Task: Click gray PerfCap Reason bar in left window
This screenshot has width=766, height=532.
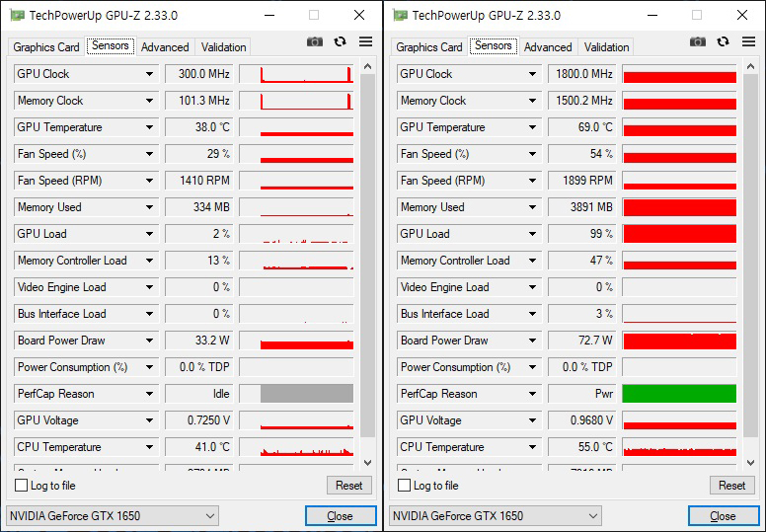Action: tap(307, 394)
